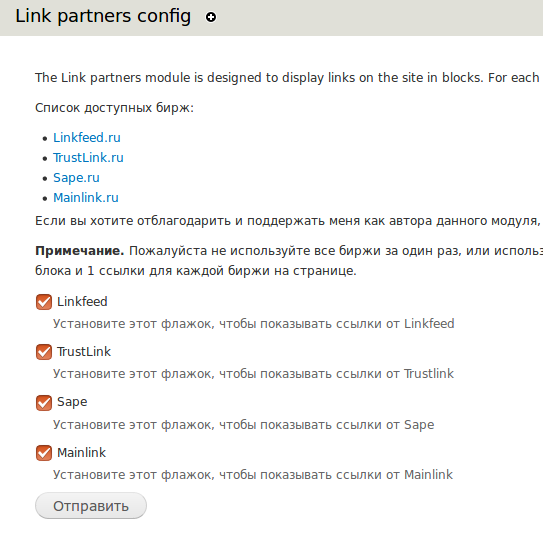The height and width of the screenshot is (540, 543).
Task: Click the paragraph starting 'Если вы хотите отблагодарить'
Action: click(289, 221)
